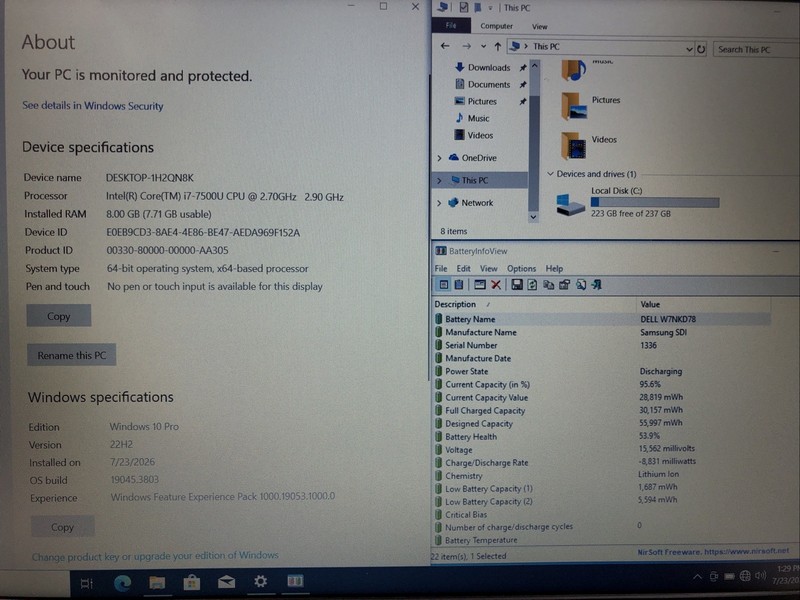Screen dimensions: 800x600
Task: Click the exit icon at the toolbar's end
Action: point(596,285)
